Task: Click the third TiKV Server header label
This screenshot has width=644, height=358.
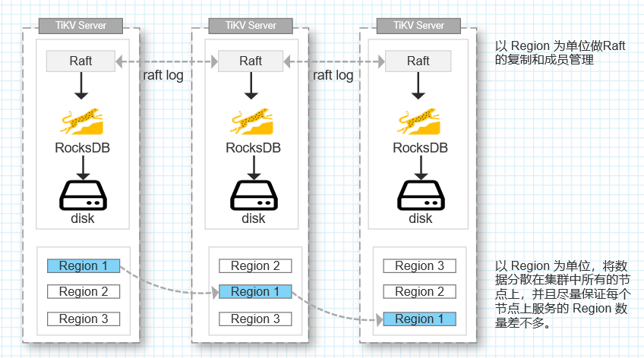Action: 418,26
